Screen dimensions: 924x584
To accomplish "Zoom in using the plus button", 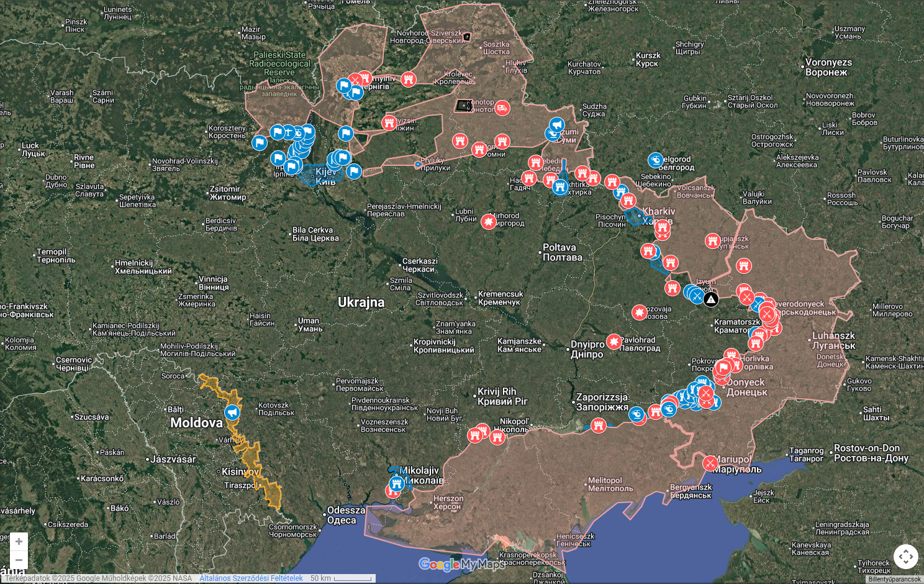I will pyautogui.click(x=19, y=541).
